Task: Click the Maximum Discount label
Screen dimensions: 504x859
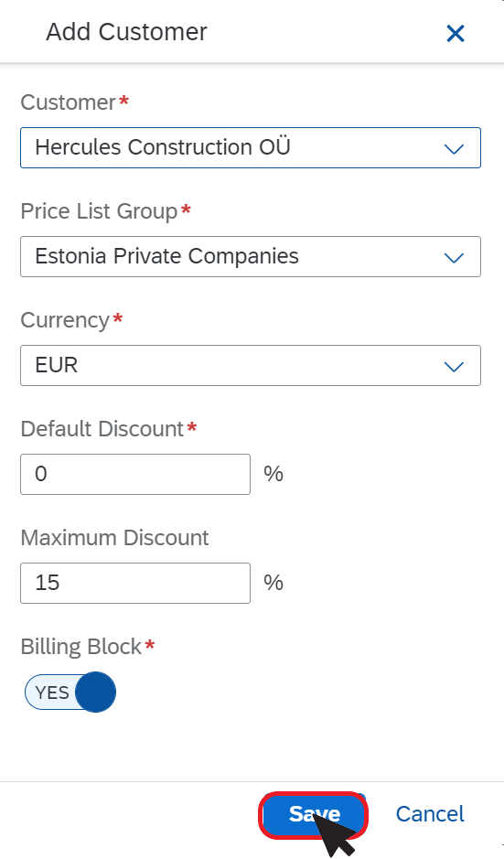Action: click(114, 538)
